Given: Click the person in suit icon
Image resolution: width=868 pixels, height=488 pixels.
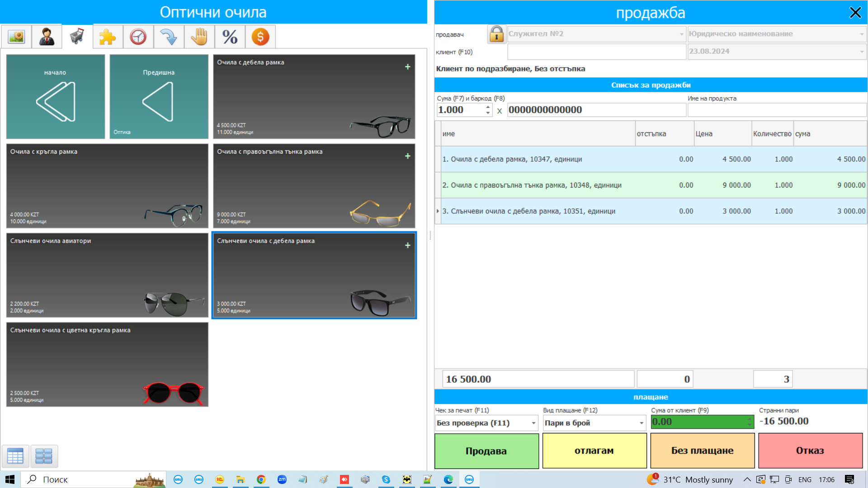Looking at the screenshot, I should pyautogui.click(x=47, y=37).
